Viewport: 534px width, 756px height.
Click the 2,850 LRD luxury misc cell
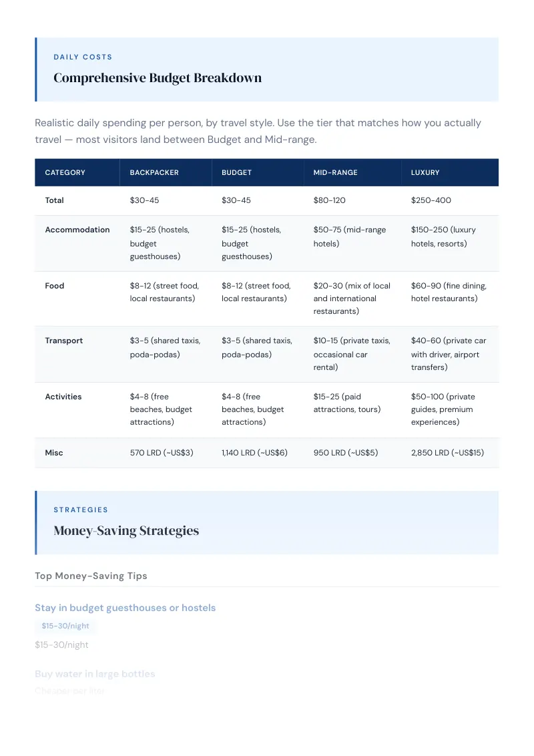[x=447, y=452]
